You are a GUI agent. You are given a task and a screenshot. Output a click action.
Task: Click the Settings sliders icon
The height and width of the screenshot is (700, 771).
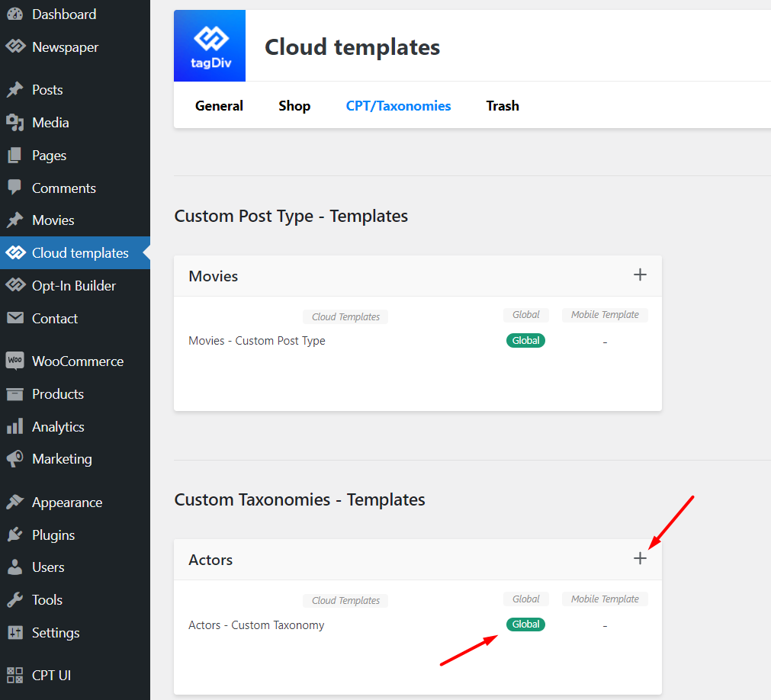14,632
